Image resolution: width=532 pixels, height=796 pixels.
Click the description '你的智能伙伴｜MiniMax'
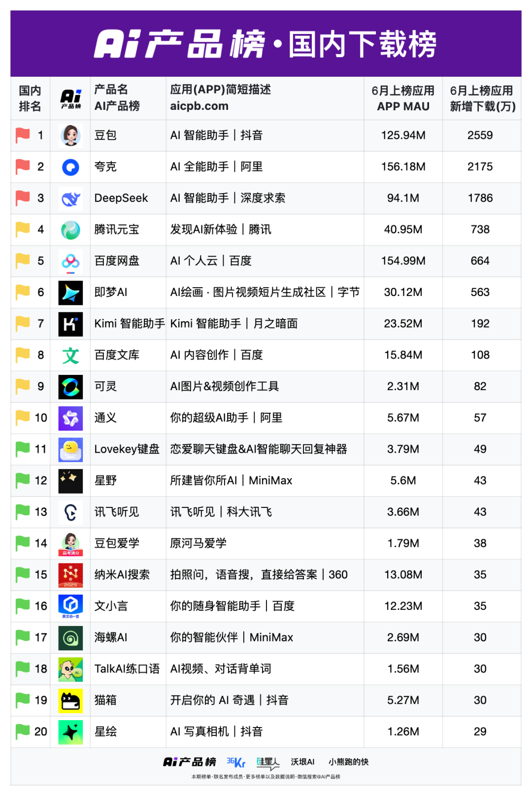[x=232, y=638]
